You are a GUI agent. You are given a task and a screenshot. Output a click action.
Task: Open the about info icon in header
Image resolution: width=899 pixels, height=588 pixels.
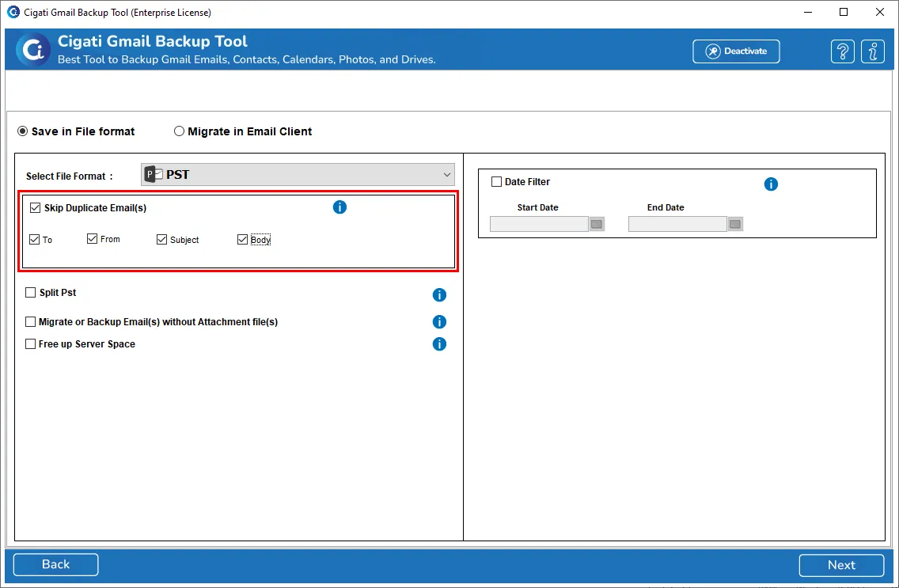(873, 51)
